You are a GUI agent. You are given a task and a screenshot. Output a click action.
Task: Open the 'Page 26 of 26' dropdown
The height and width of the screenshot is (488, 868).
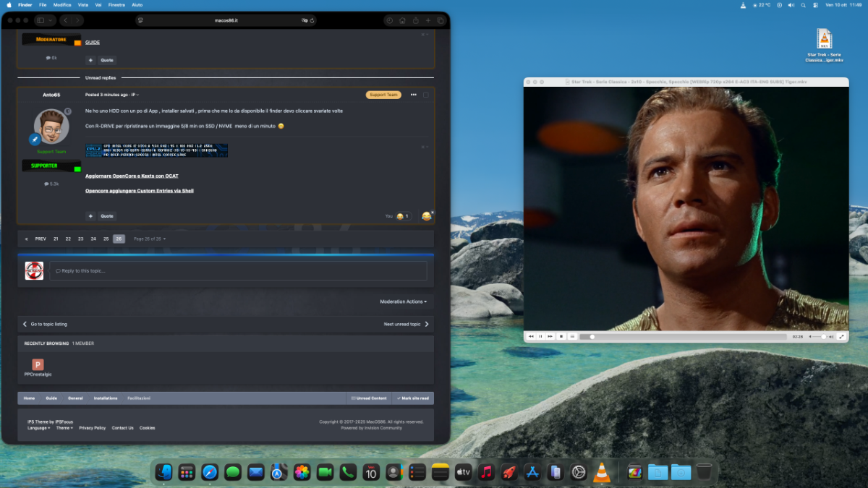click(x=150, y=239)
